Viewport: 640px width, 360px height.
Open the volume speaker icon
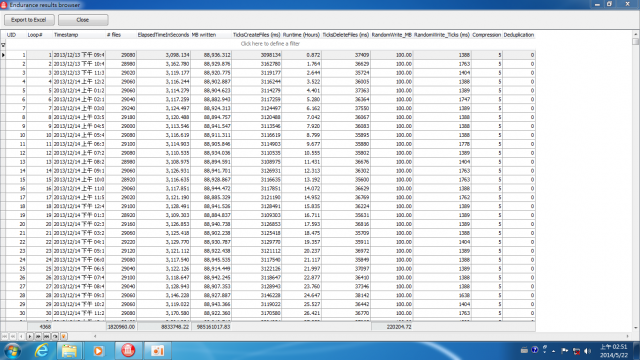pos(587,351)
